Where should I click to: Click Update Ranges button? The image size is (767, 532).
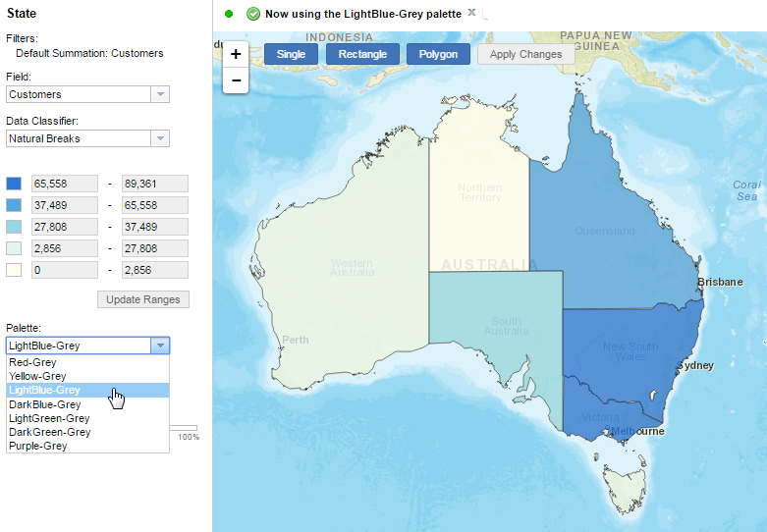point(143,298)
